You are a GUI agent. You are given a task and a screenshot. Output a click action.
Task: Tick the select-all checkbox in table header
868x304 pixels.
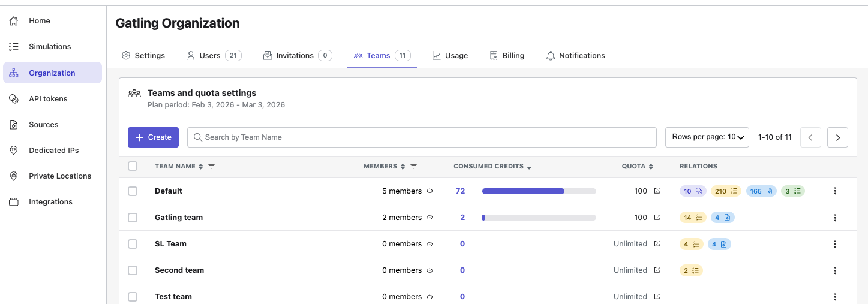tap(133, 166)
